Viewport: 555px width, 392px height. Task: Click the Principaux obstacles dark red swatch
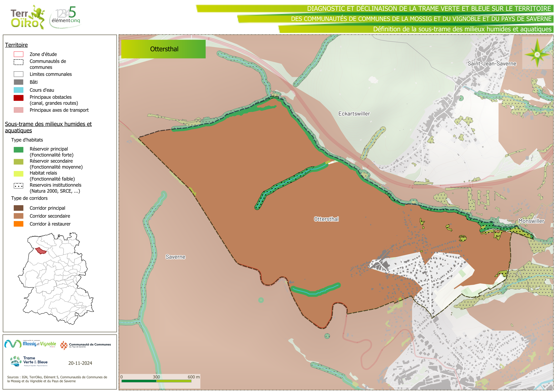[x=19, y=98]
